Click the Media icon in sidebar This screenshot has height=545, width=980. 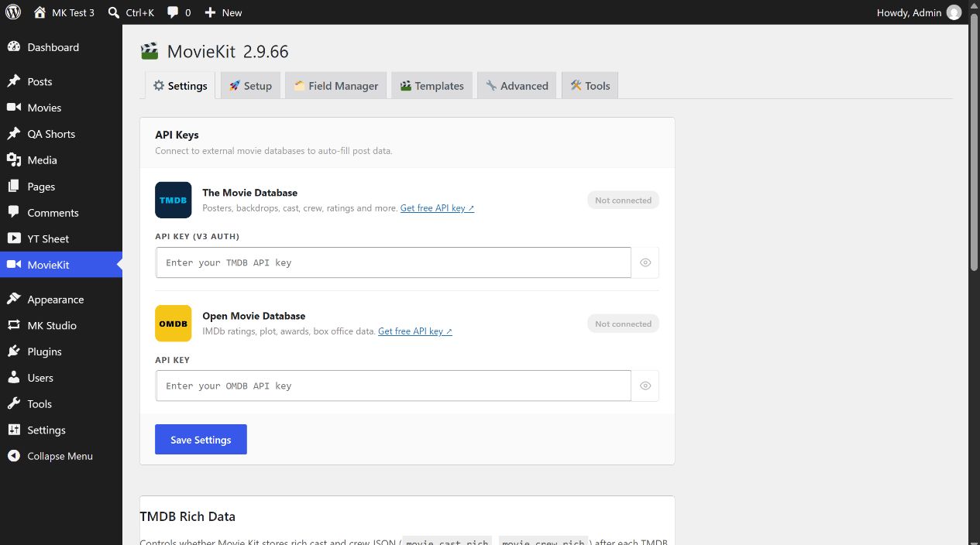14,160
